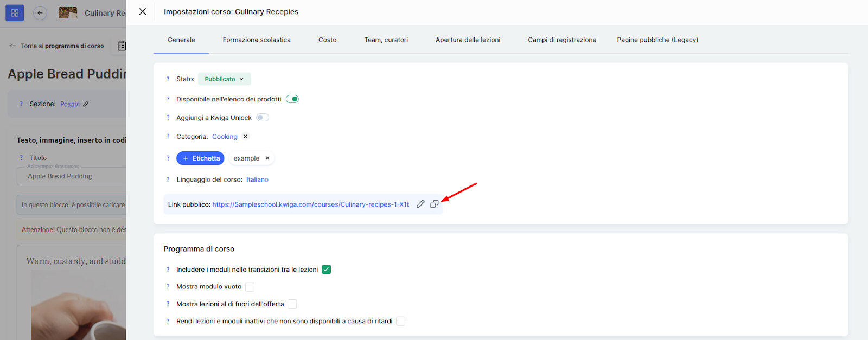The height and width of the screenshot is (340, 868).
Task: Open the apps grid menu icon
Action: click(15, 13)
